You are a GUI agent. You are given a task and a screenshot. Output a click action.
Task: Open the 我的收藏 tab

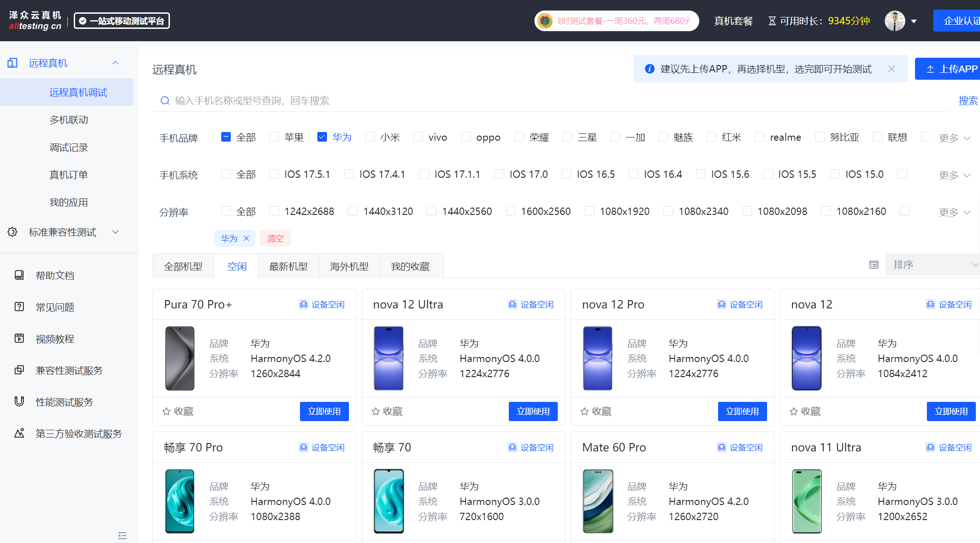(x=410, y=266)
